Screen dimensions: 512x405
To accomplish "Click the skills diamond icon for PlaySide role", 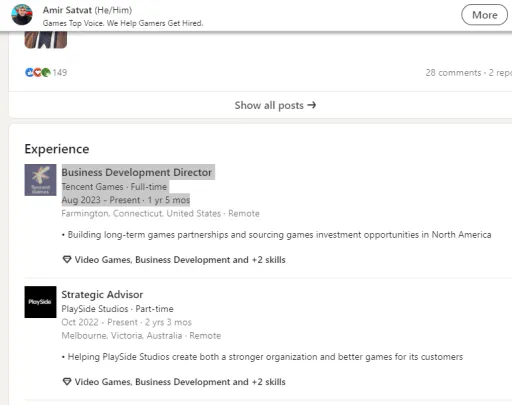I will pyautogui.click(x=67, y=381).
